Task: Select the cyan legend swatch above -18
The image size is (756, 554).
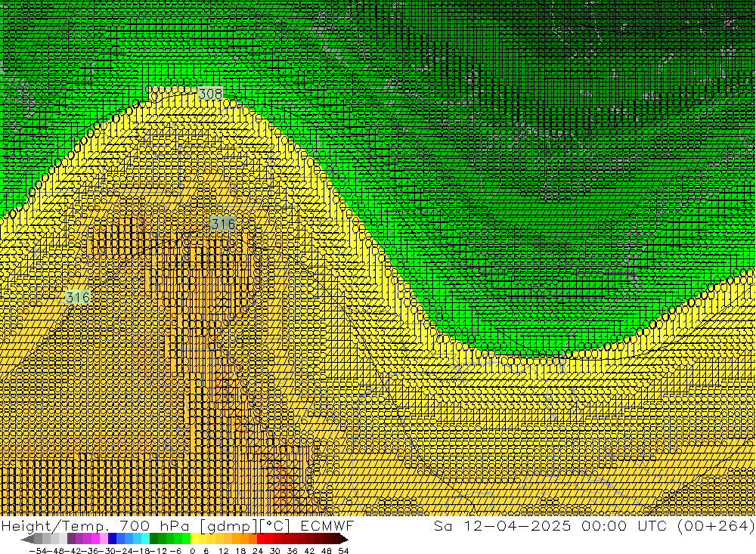Action: [145, 539]
